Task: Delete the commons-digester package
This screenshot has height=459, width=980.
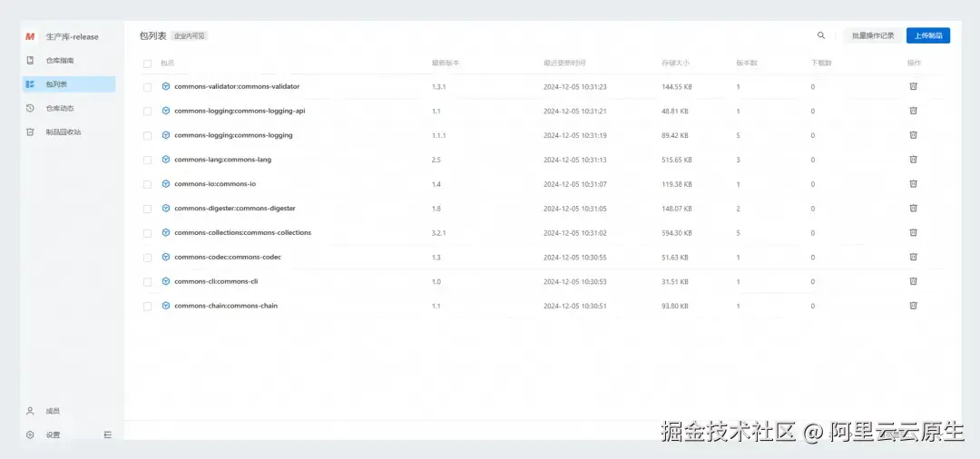Action: click(x=913, y=208)
